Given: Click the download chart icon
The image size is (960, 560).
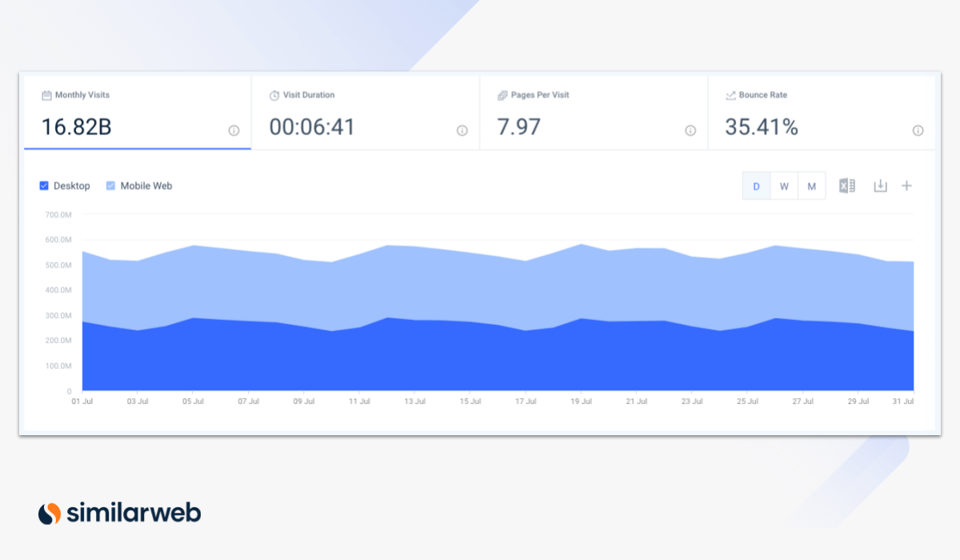Looking at the screenshot, I should pos(880,186).
